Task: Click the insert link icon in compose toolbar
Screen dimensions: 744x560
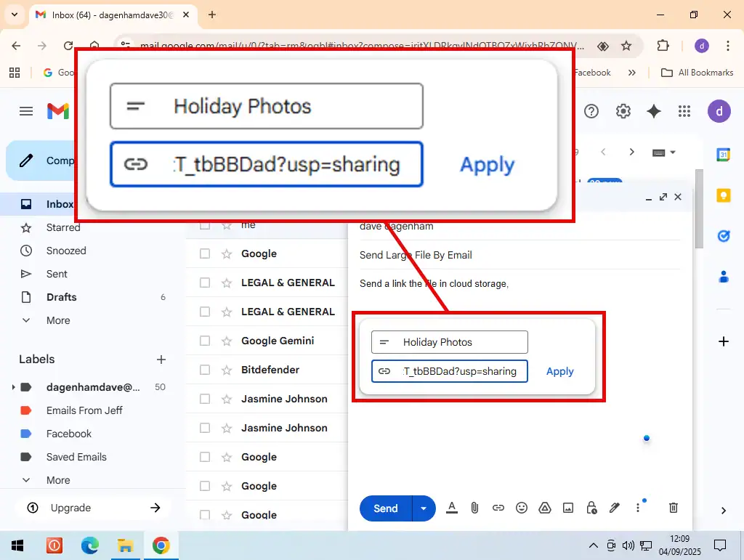Action: 498,508
